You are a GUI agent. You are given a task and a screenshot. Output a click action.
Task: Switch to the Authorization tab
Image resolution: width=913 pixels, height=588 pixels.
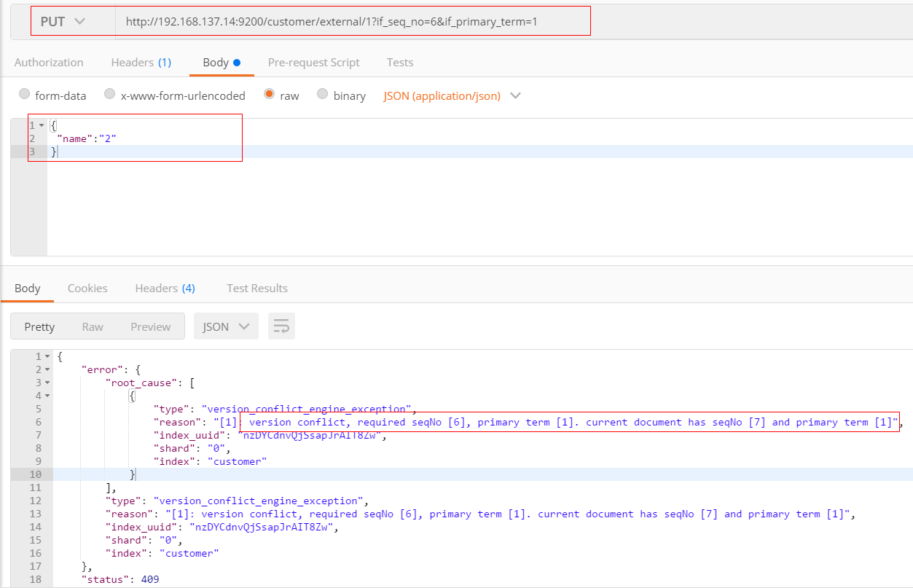click(x=49, y=63)
